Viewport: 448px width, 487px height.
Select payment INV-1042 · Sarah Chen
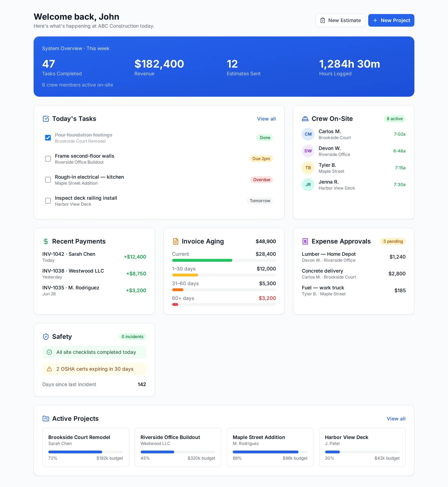[94, 257]
